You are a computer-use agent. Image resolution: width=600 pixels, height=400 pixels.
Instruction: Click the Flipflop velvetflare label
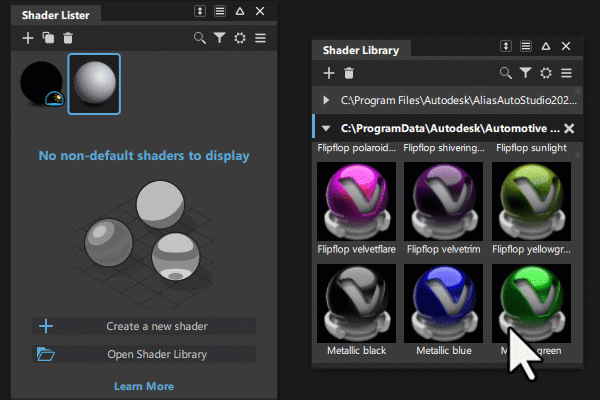pos(356,250)
